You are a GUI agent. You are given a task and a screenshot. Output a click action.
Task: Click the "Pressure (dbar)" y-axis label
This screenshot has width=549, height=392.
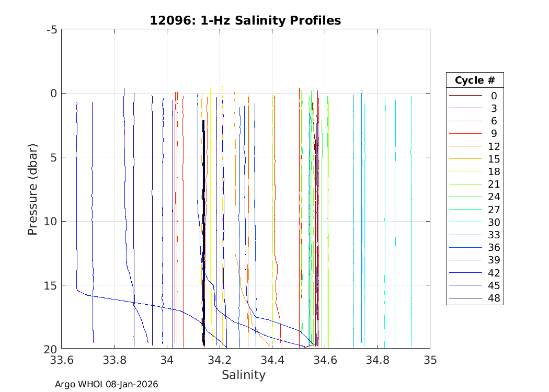(x=32, y=189)
